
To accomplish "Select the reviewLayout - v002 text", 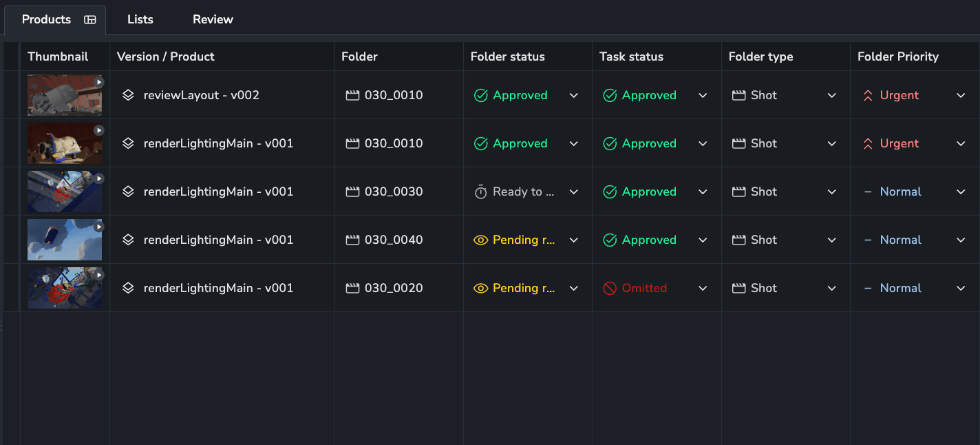I will [x=202, y=95].
